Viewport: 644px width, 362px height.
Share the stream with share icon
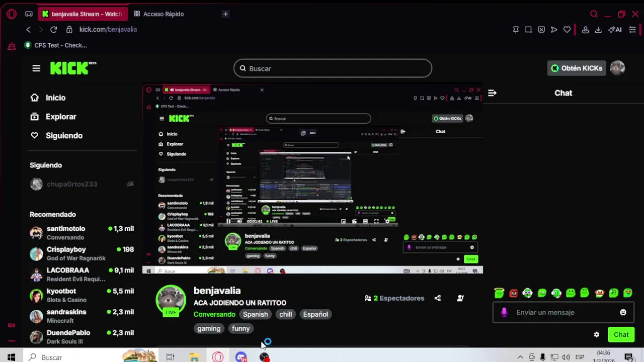[x=437, y=298]
